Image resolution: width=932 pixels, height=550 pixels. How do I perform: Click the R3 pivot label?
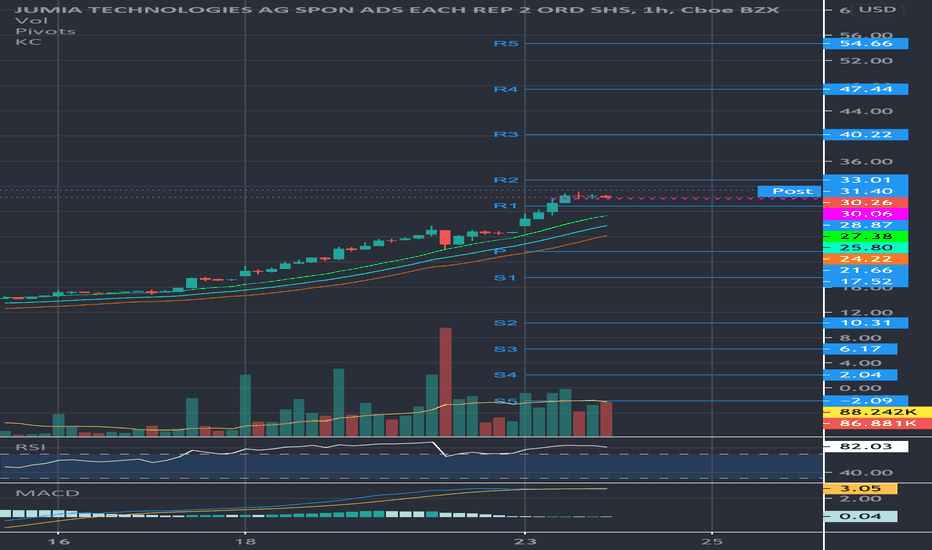coord(506,134)
